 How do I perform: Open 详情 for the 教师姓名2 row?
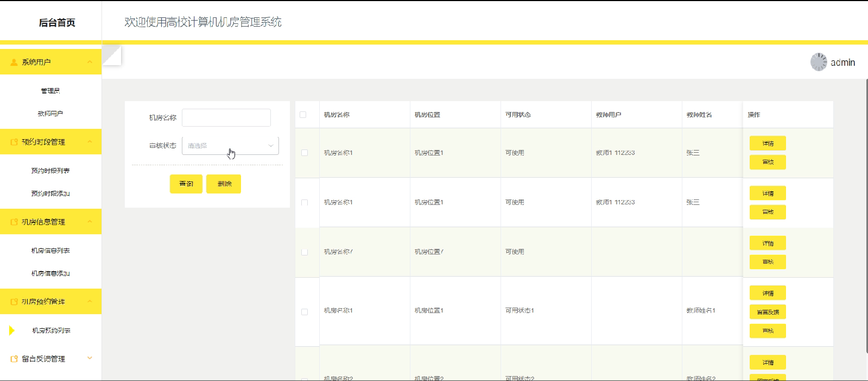pos(768,363)
